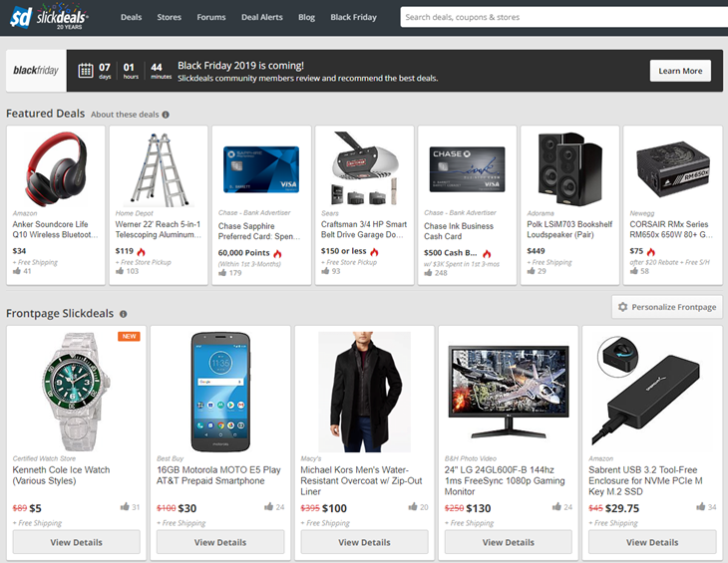Viewport: 728px width, 563px height.
Task: Open the Deal Alerts menu item
Action: 262,17
